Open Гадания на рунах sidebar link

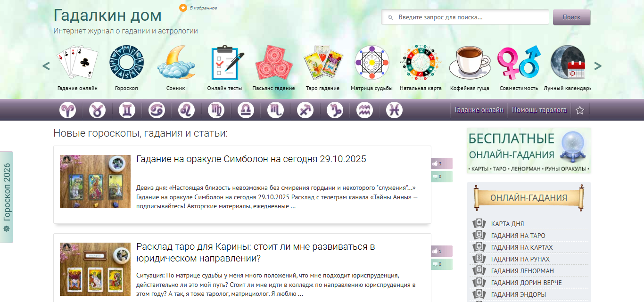pyautogui.click(x=520, y=259)
